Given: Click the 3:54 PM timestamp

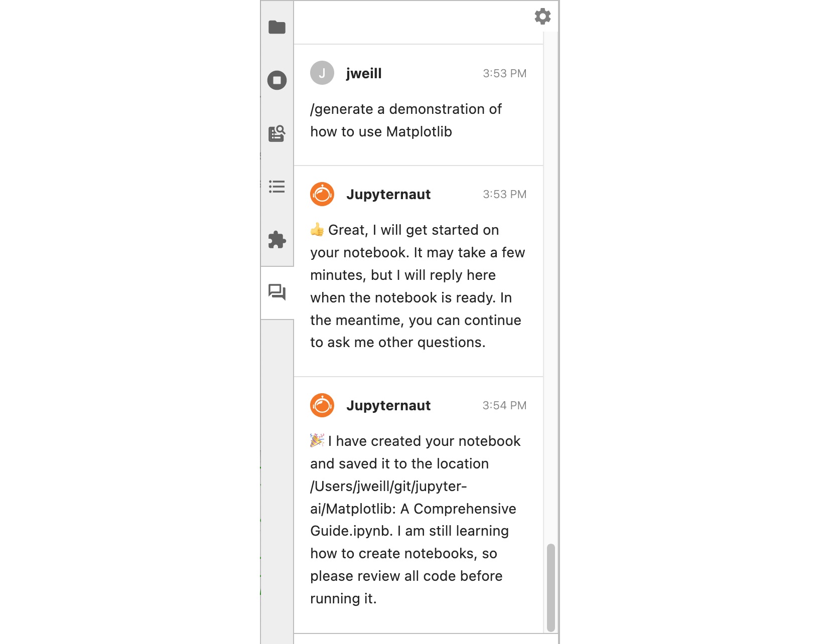Looking at the screenshot, I should click(x=504, y=405).
